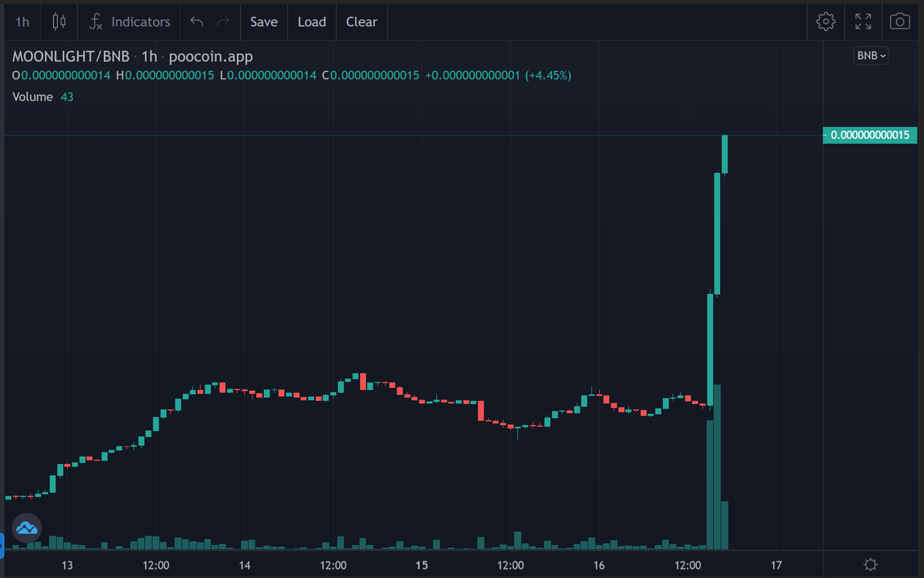Click the date label 16 on time axis

(599, 566)
